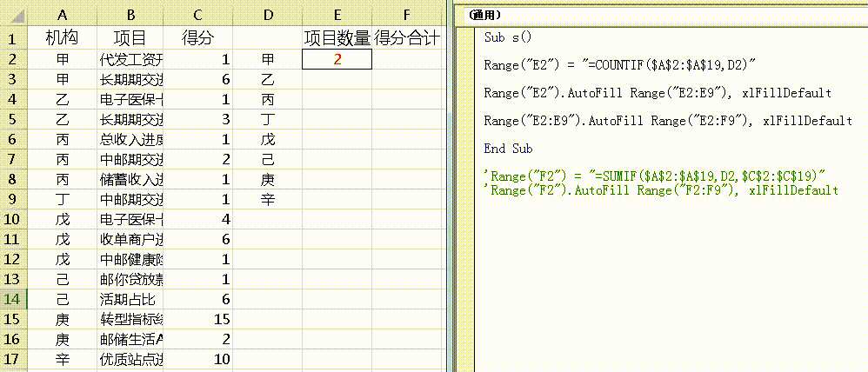The height and width of the screenshot is (372, 868).
Task: Select cell A17 containing 辛
Action: pyautogui.click(x=62, y=359)
